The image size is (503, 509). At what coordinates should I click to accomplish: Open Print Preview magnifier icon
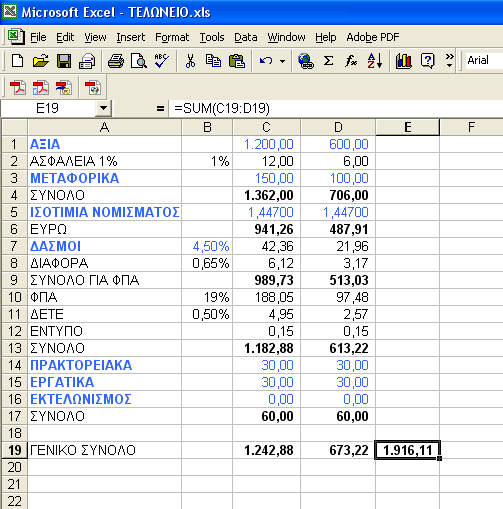tap(139, 61)
